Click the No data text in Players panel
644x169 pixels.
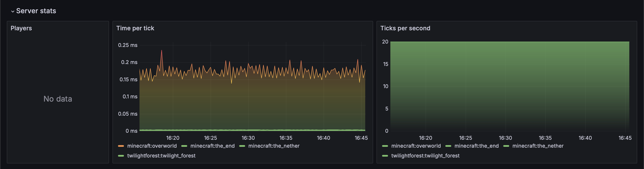pyautogui.click(x=58, y=99)
